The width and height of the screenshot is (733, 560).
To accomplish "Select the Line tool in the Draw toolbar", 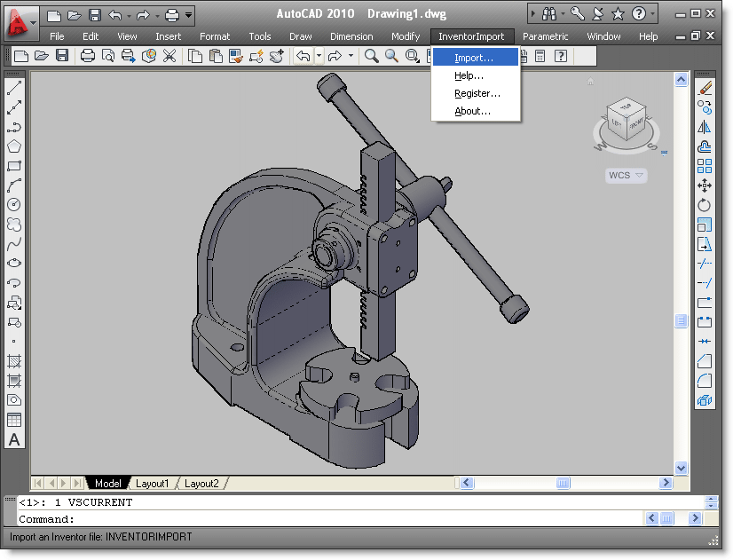I will 14,88.
